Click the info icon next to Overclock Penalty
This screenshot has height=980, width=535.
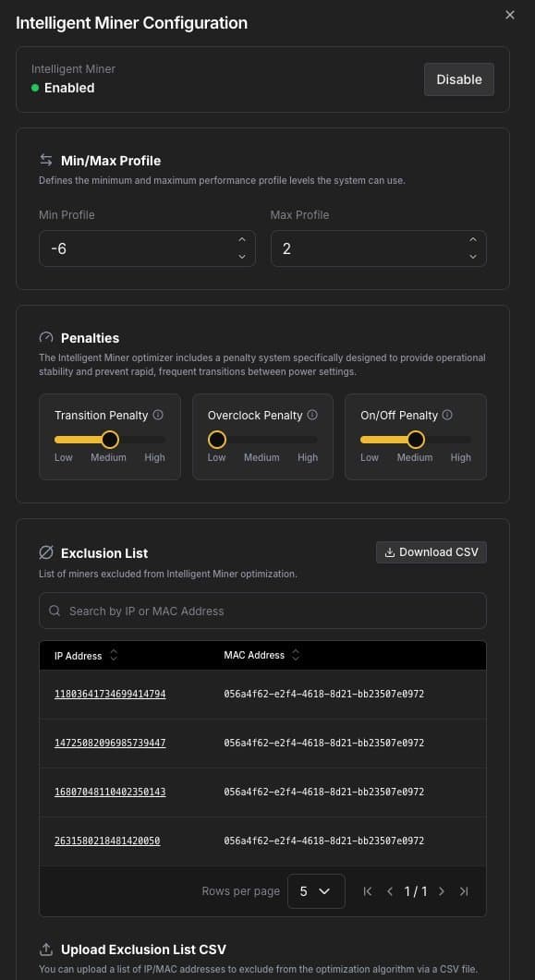click(312, 415)
